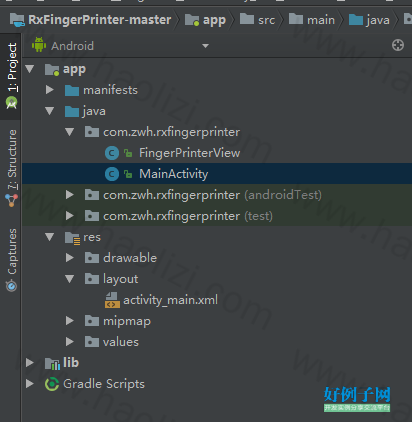This screenshot has height=422, width=412.
Task: Select the manifests tree row
Action: pyautogui.click(x=217, y=90)
